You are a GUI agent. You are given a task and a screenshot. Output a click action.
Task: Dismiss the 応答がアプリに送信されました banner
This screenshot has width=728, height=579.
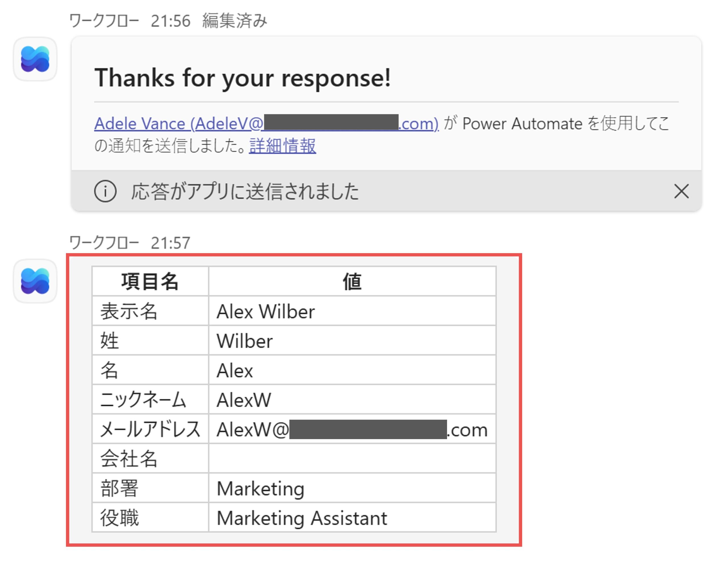(x=681, y=191)
